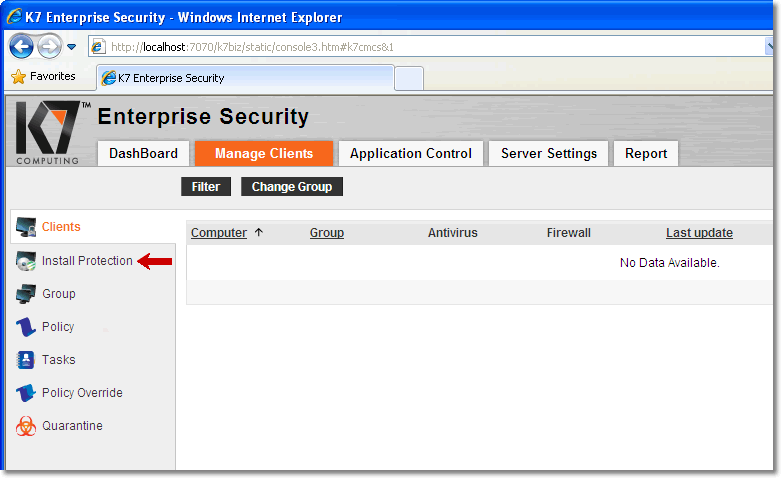This screenshot has height=479, width=782.
Task: Click the 'No Data Available.' message
Action: tap(670, 263)
